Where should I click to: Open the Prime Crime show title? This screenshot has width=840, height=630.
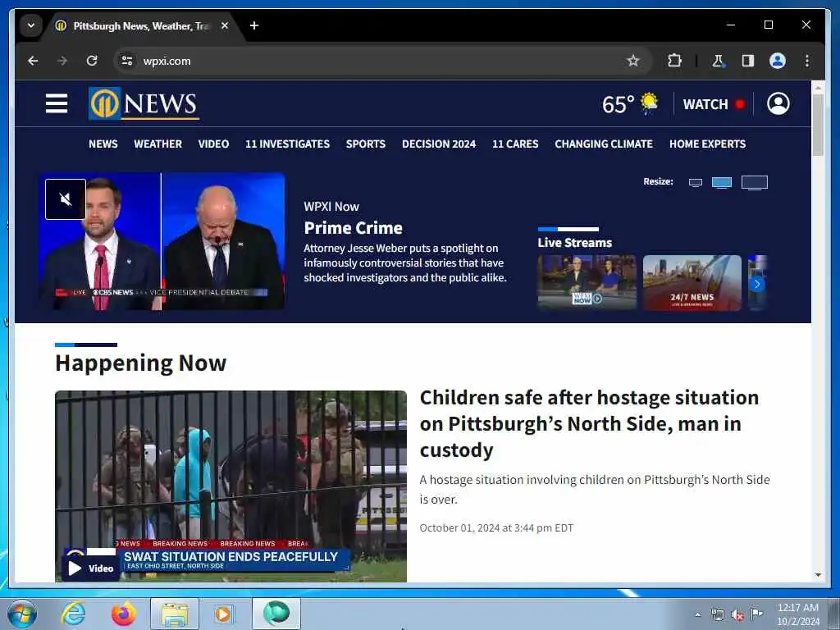[353, 228]
